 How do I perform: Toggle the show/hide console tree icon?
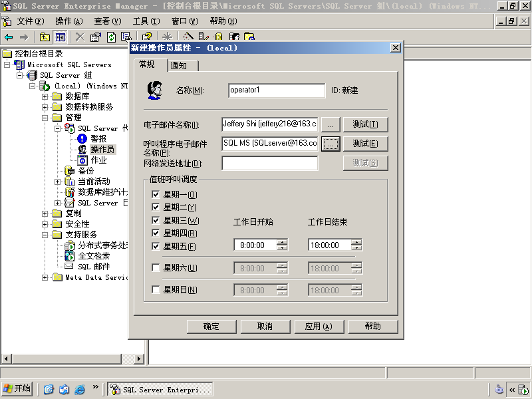61,37
